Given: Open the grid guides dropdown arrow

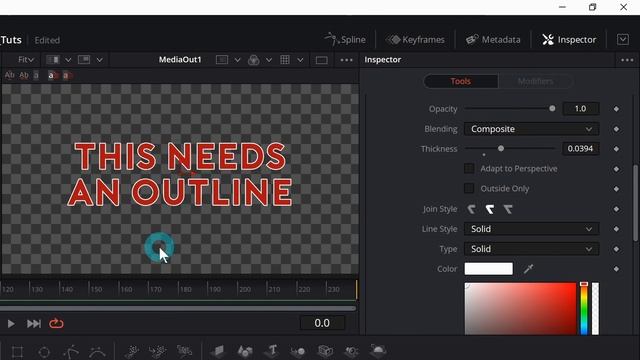Looking at the screenshot, I should 300,60.
